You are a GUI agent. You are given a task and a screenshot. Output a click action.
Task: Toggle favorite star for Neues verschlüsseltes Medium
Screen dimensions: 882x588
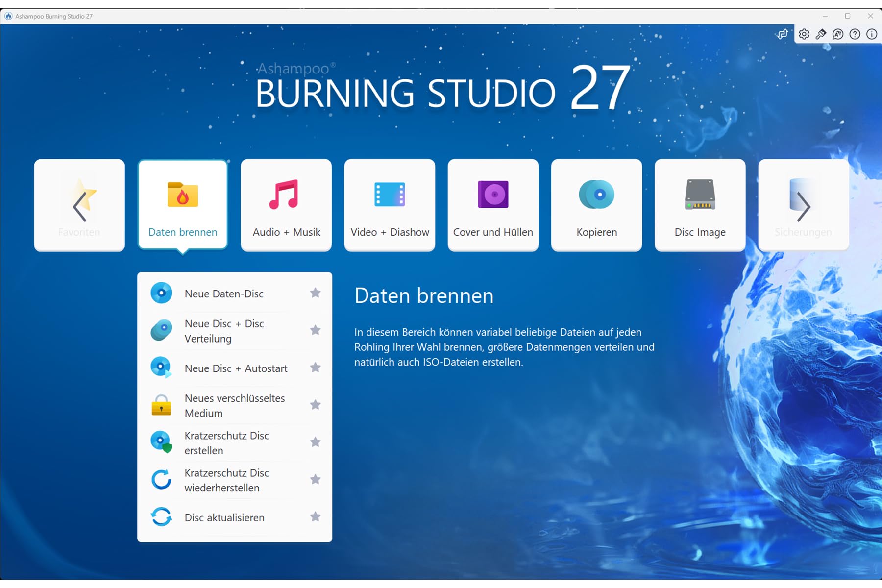pyautogui.click(x=315, y=405)
